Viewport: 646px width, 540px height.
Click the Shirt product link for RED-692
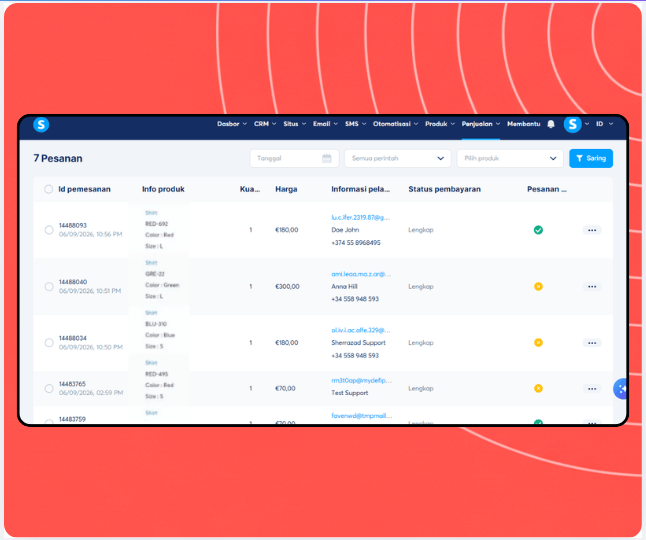point(151,213)
